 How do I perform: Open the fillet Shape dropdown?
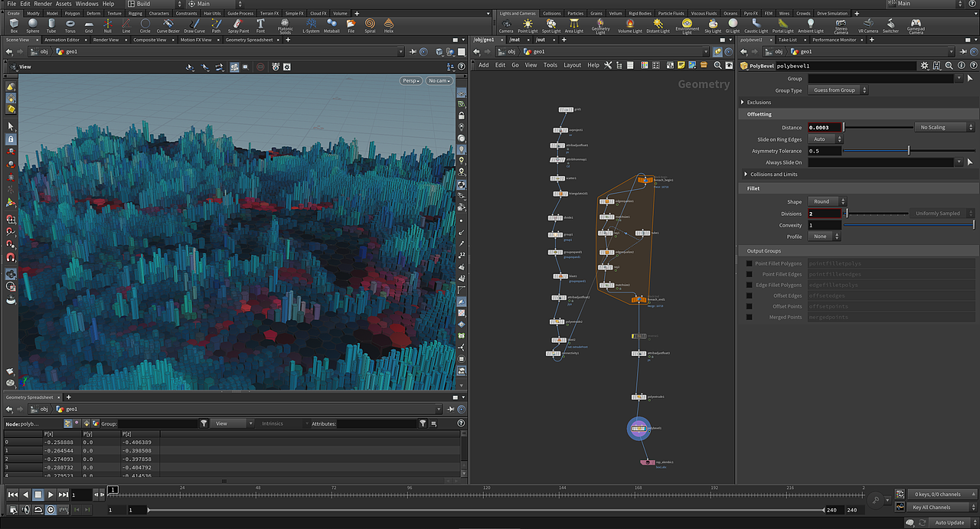pos(827,201)
